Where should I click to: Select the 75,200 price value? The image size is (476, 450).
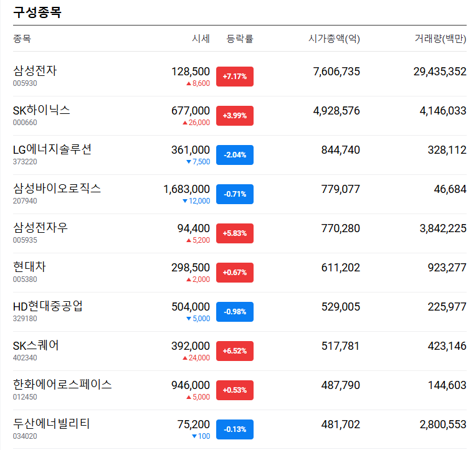[194, 424]
